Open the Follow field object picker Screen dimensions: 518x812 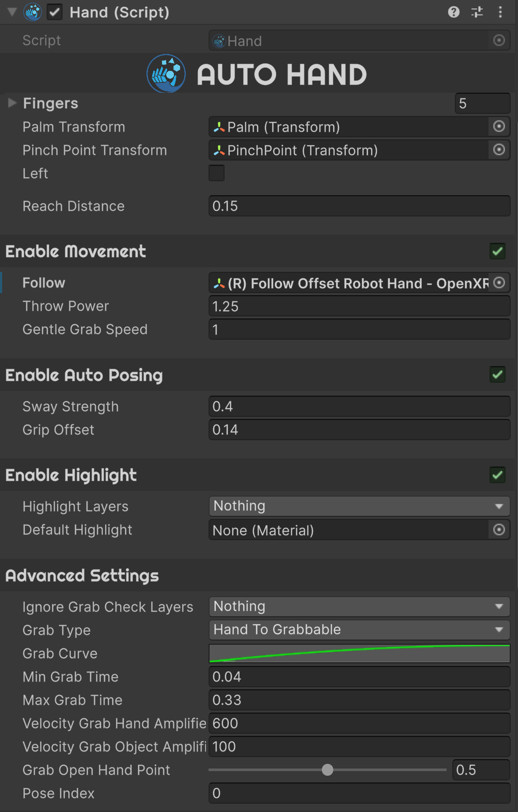point(499,283)
